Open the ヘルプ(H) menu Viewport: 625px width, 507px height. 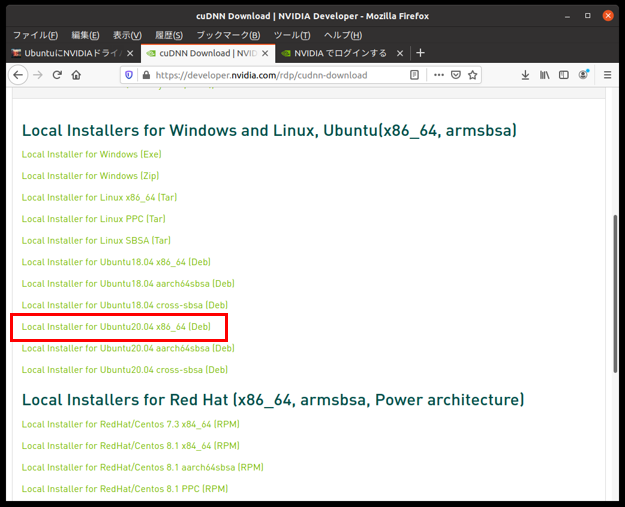click(x=343, y=35)
